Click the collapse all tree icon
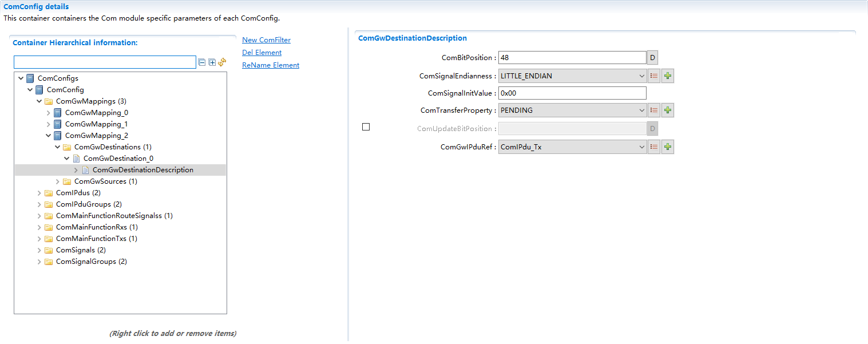868x344 pixels. click(201, 62)
